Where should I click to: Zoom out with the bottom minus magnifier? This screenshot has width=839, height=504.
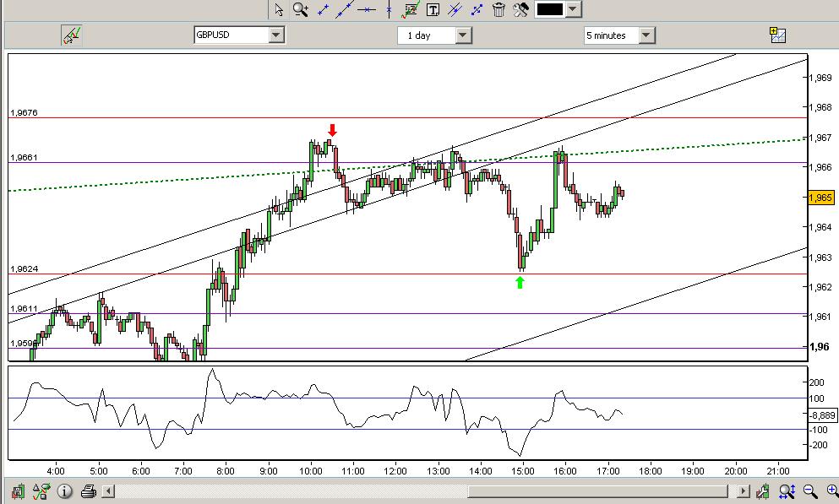(x=810, y=490)
